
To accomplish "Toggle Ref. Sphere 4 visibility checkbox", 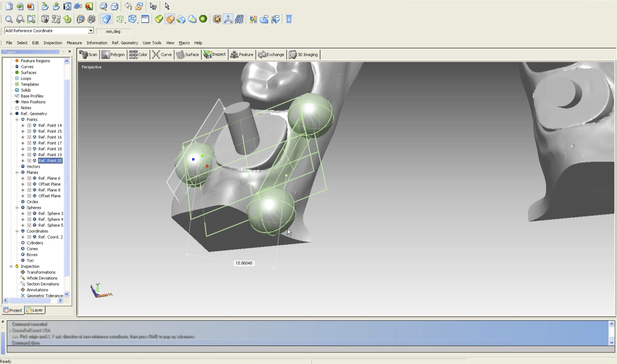I will tap(29, 219).
